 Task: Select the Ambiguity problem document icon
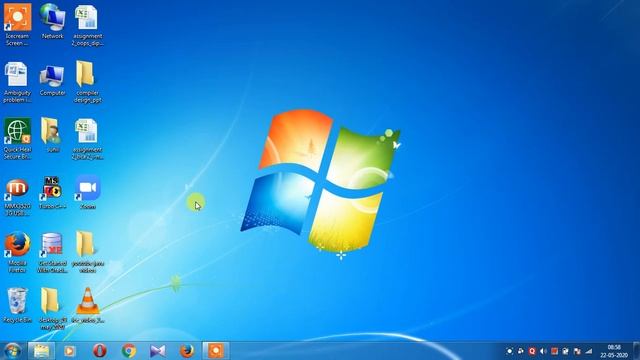17,82
